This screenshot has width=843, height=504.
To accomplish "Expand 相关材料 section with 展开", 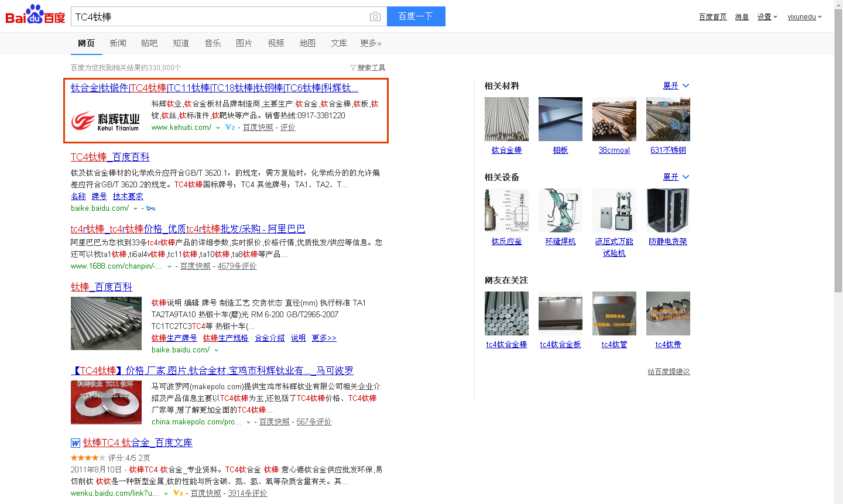I will point(676,86).
